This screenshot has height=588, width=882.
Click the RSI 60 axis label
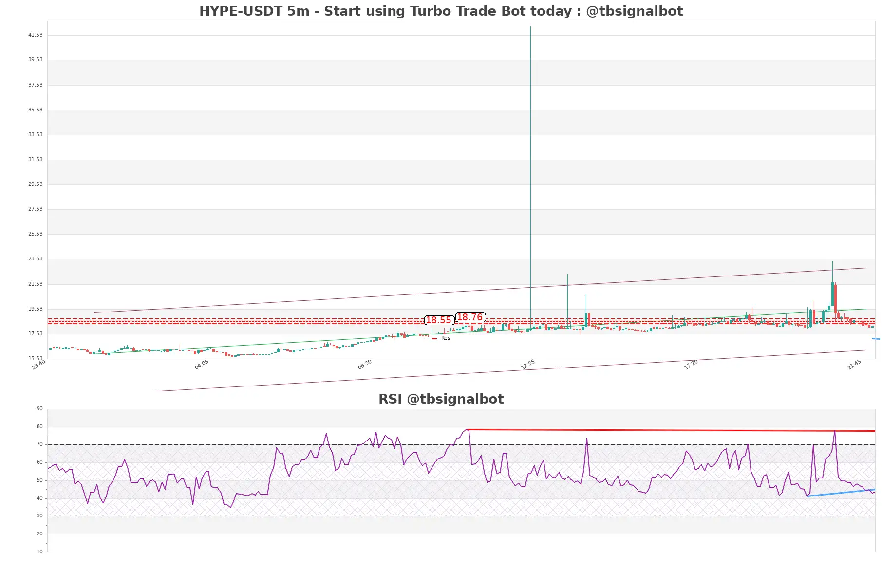39,462
